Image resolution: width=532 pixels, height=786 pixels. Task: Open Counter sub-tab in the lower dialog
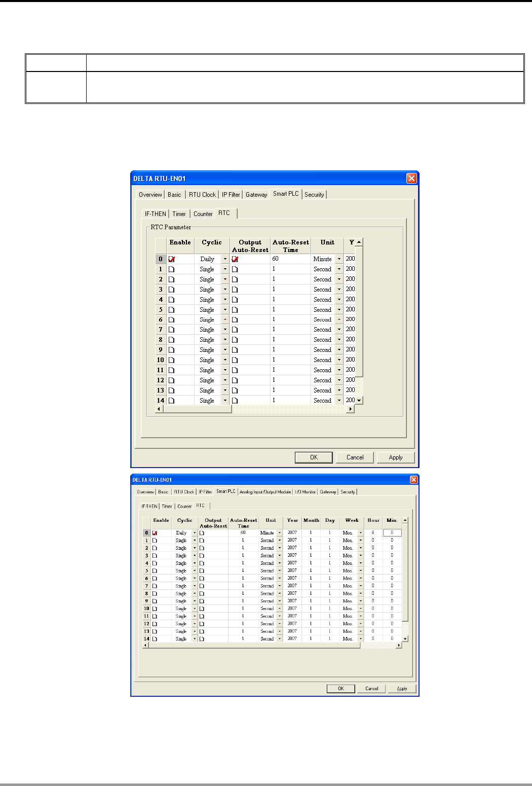184,506
